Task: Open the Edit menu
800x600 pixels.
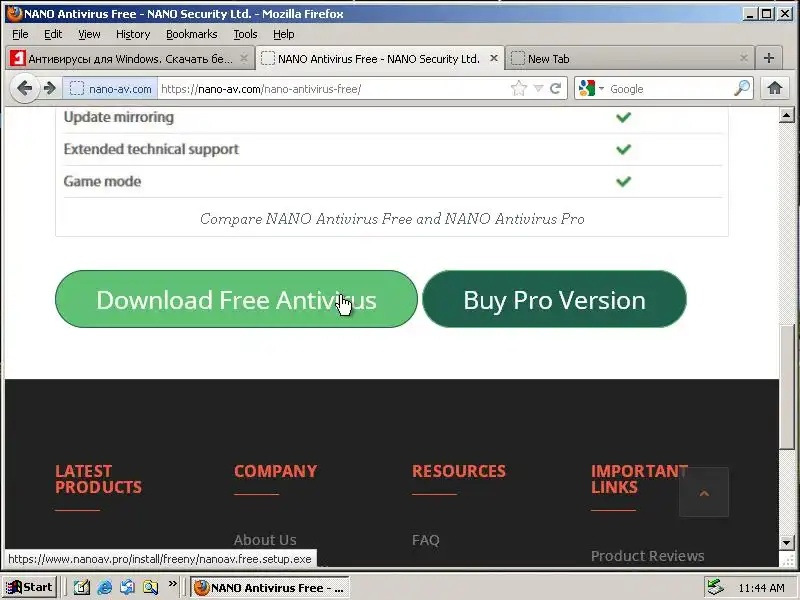Action: coord(53,34)
